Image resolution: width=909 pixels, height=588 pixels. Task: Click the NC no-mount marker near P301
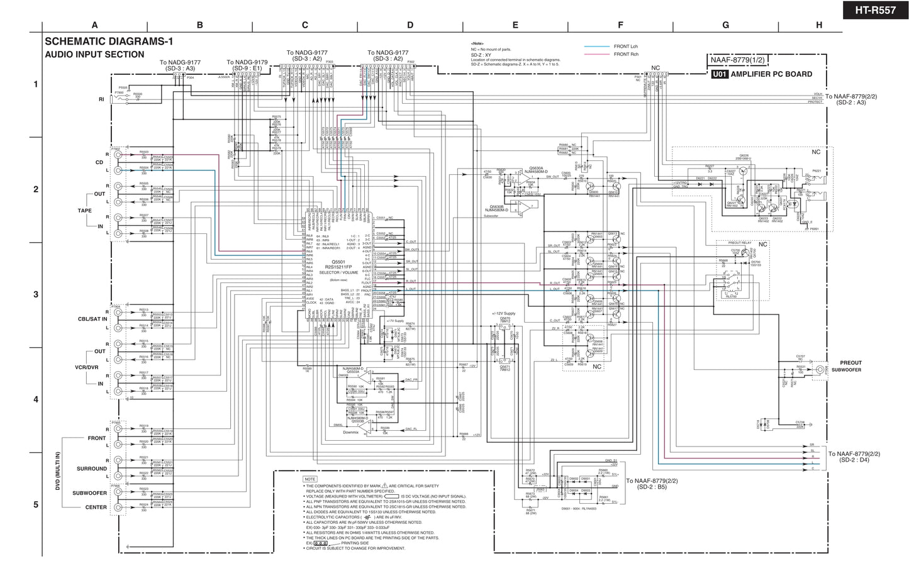[x=655, y=67]
